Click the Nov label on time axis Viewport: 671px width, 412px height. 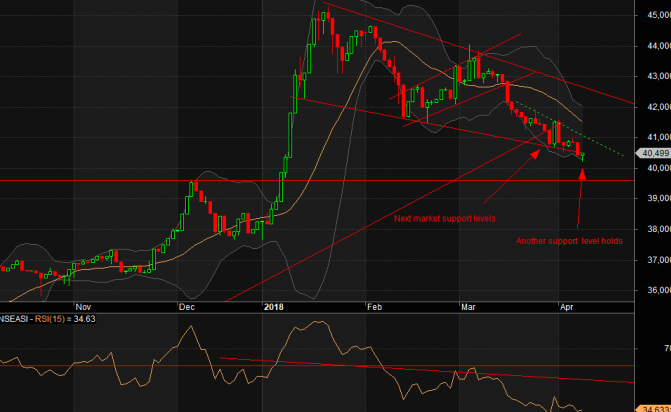tap(84, 307)
